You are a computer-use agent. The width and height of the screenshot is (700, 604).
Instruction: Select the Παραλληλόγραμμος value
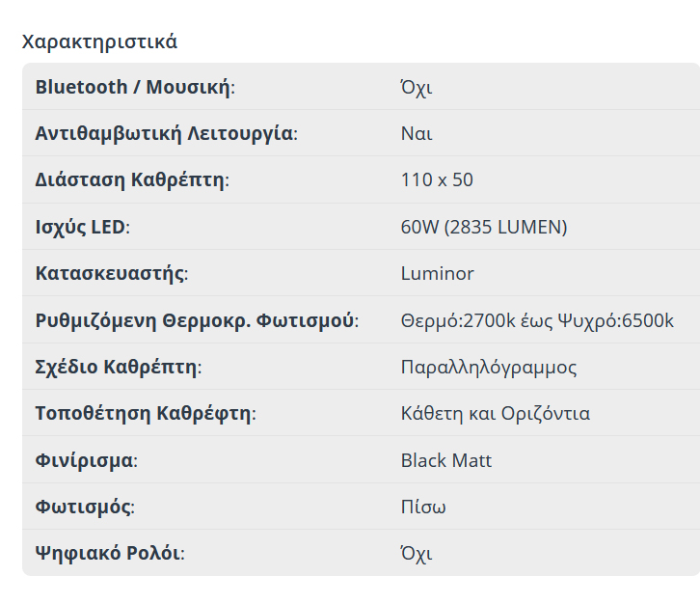click(489, 367)
